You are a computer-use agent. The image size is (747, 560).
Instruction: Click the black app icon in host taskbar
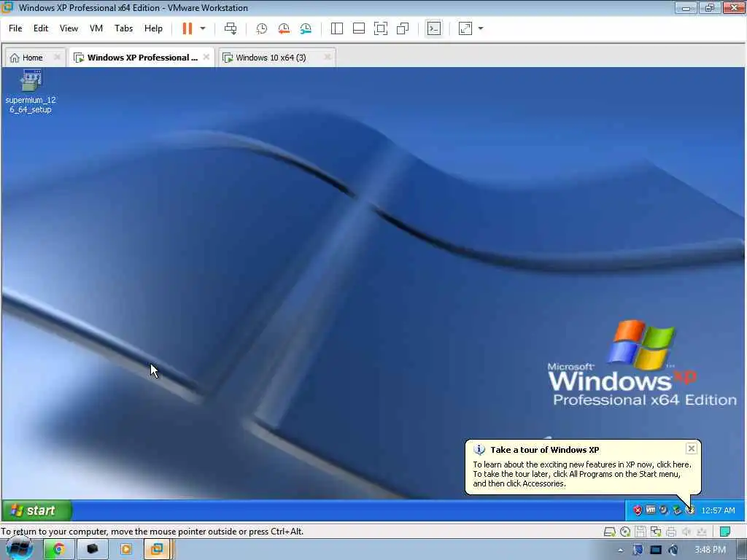coord(93,550)
